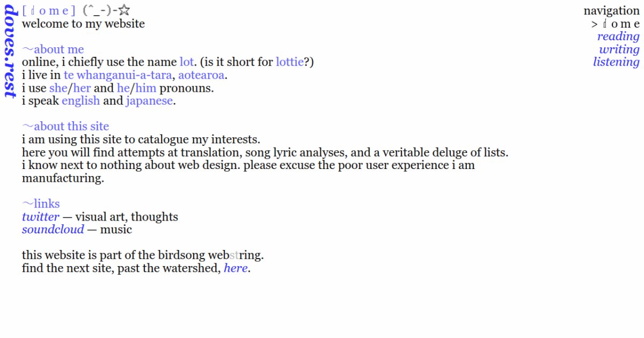Click the vertical doves.rest site logo
644x338 pixels.
10,52
